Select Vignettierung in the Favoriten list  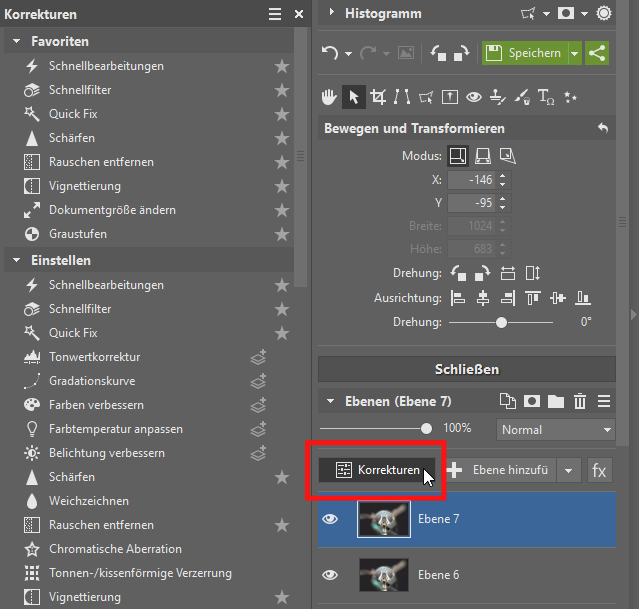coord(85,186)
